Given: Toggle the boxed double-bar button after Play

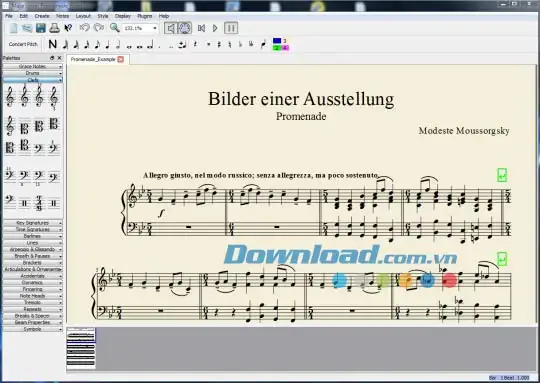Looking at the screenshot, I should [231, 28].
